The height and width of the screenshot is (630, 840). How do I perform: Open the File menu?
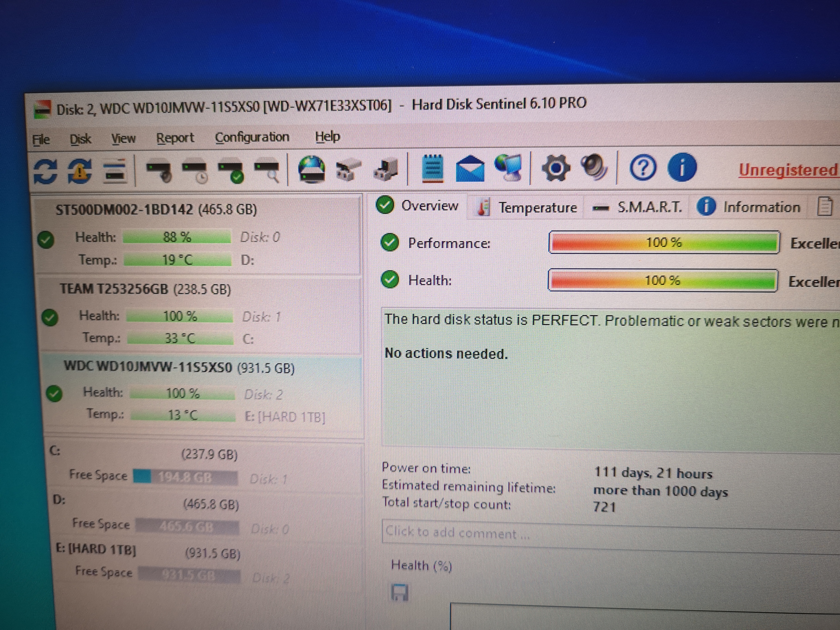coord(41,139)
